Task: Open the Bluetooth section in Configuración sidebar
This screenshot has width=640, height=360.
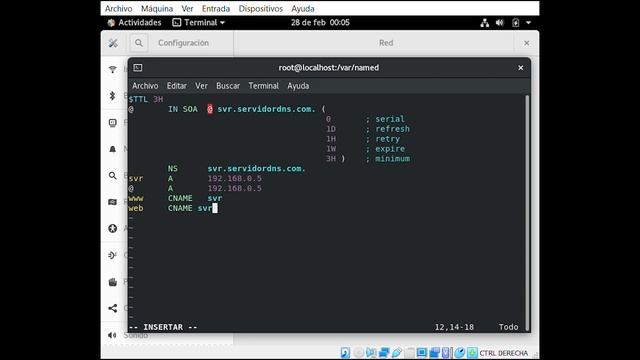Action: tap(113, 96)
